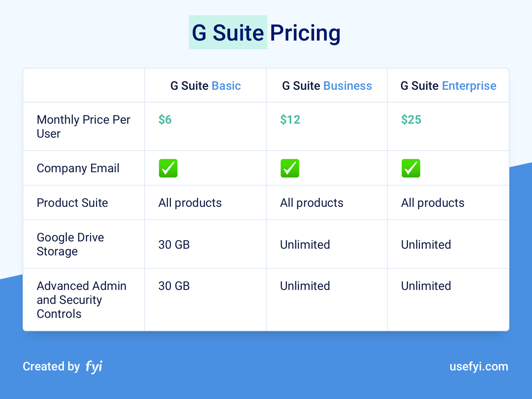Click the highlighted G Suite title text
532x399 pixels.
tap(228, 33)
